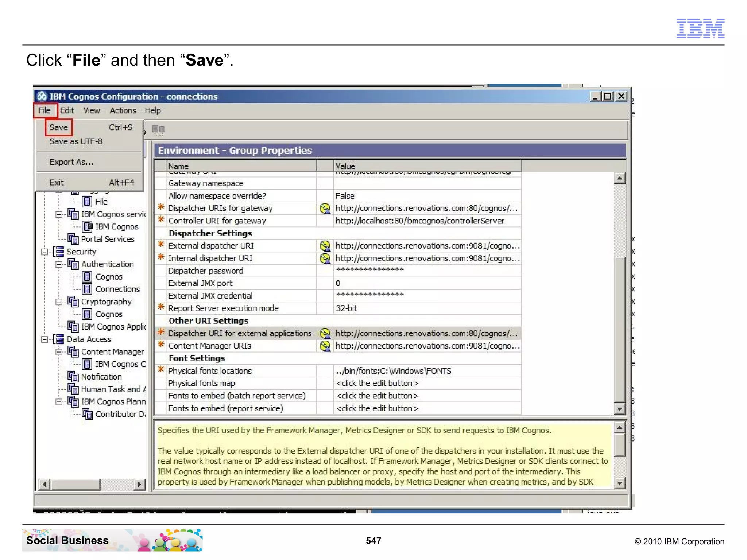This screenshot has height=560, width=747.
Task: Collapse the IBM Cognos services tree node
Action: (x=59, y=214)
